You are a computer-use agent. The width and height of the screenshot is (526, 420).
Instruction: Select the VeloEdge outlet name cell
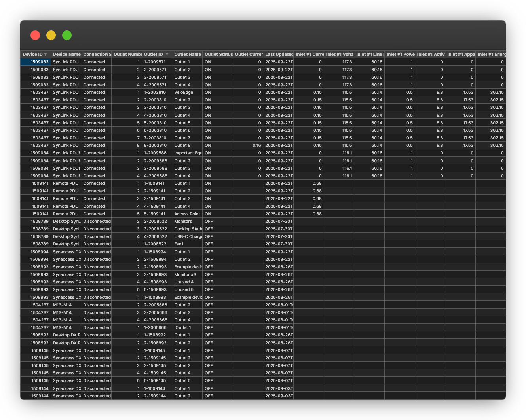coord(187,92)
